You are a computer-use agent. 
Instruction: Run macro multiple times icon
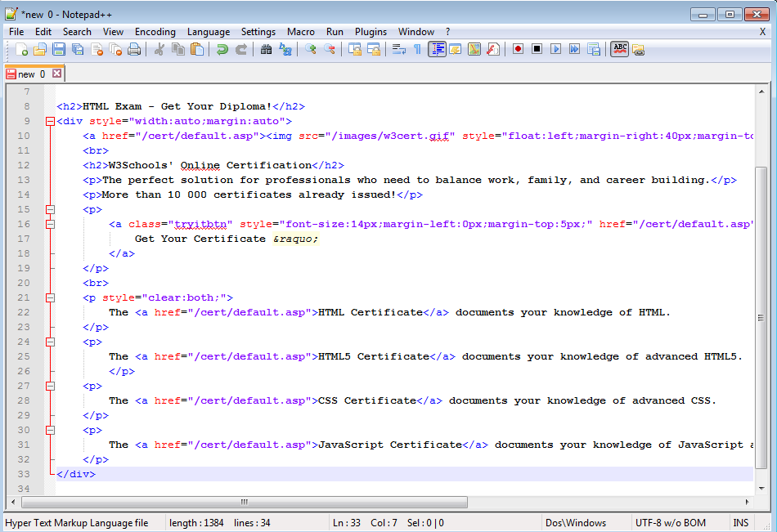(x=574, y=49)
